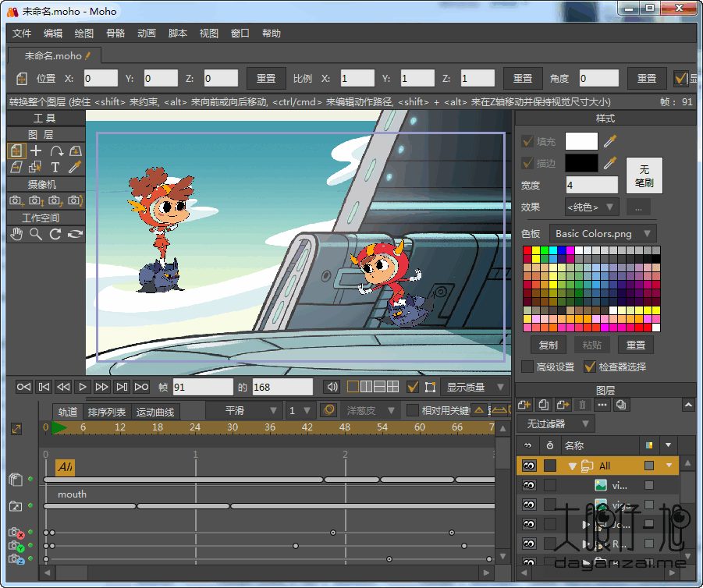The image size is (703, 588).
Task: Open the 动画 menu
Action: click(x=146, y=34)
